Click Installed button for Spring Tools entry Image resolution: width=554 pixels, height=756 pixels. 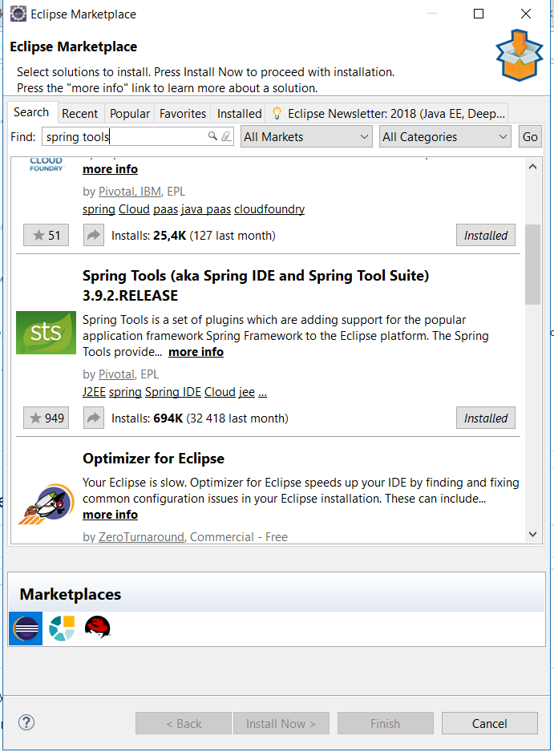(x=486, y=418)
